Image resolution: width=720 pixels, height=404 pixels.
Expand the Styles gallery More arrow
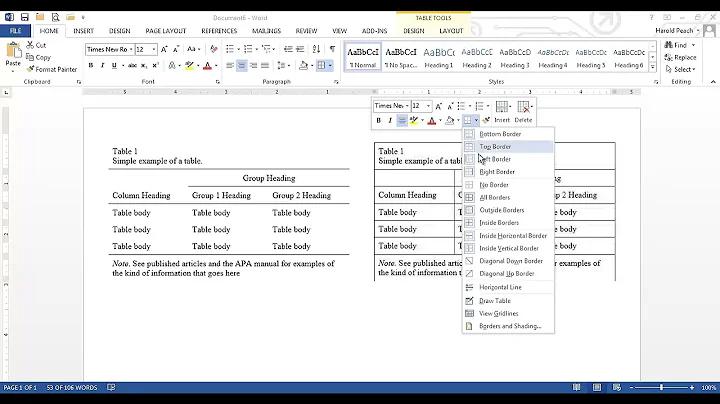click(x=652, y=67)
